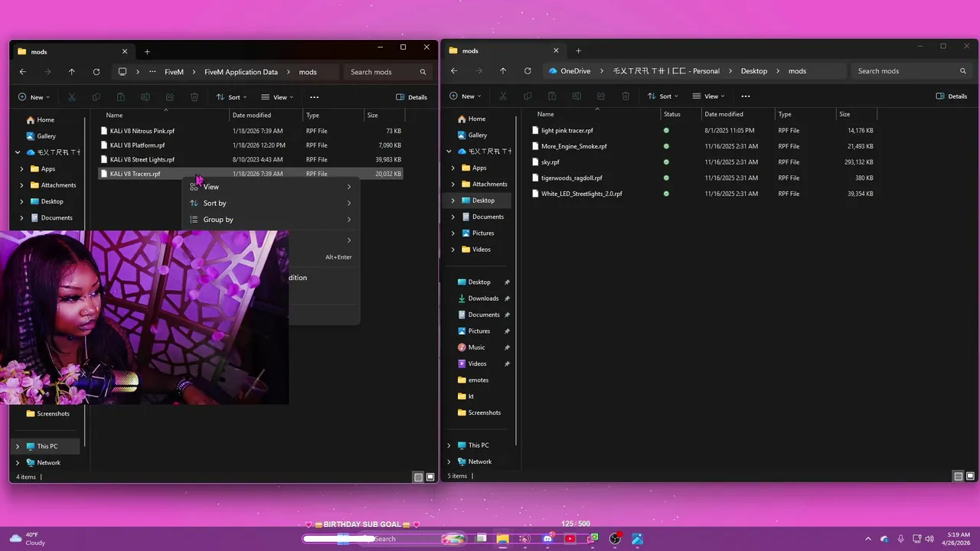This screenshot has width=980, height=551.
Task: Select More_Engine_Smoke.rpf in right window
Action: (573, 146)
